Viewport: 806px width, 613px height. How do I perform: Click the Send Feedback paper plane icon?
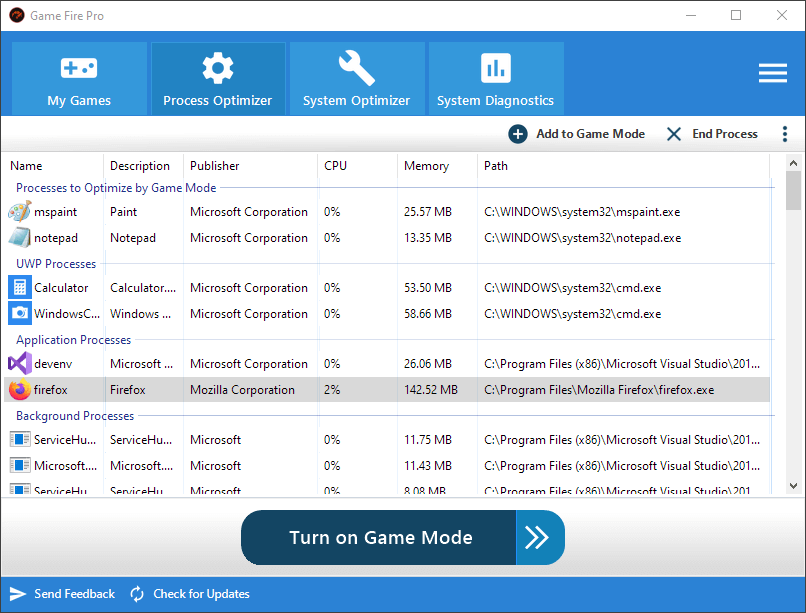click(x=17, y=594)
